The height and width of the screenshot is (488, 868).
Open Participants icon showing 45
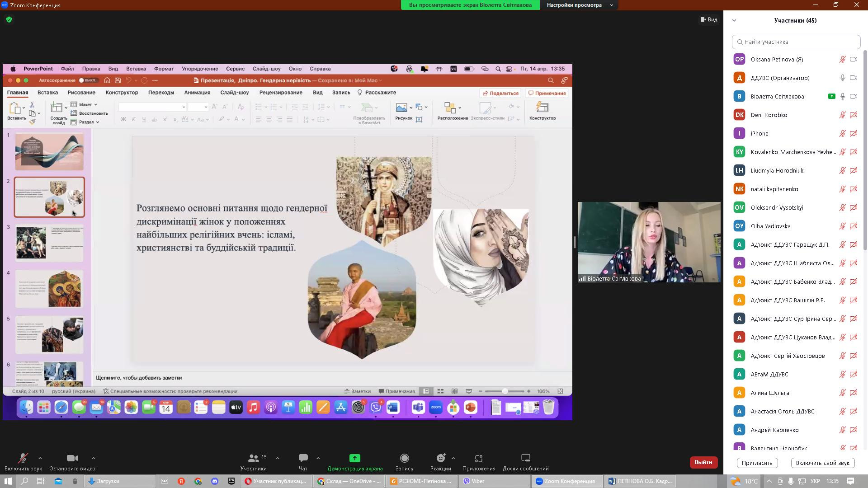click(254, 458)
